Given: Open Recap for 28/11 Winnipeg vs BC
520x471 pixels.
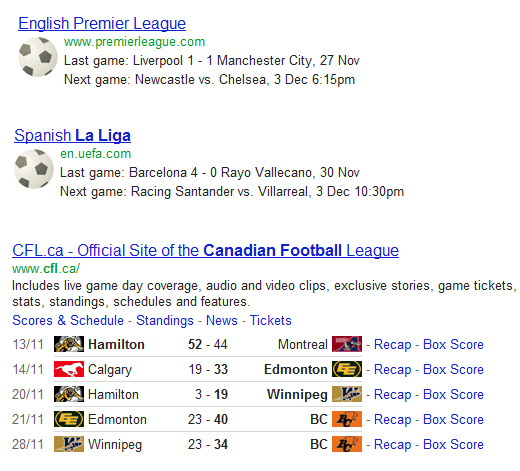Looking at the screenshot, I should pyautogui.click(x=392, y=445).
